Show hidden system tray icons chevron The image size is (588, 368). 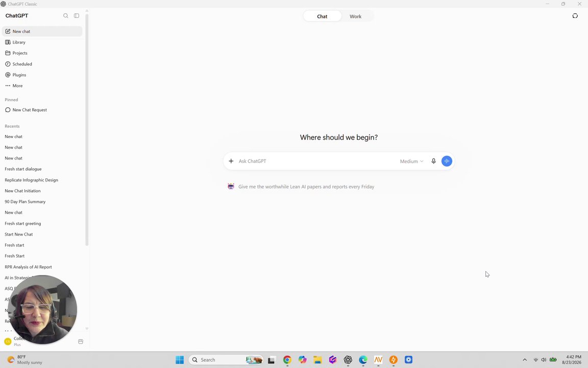(525, 360)
